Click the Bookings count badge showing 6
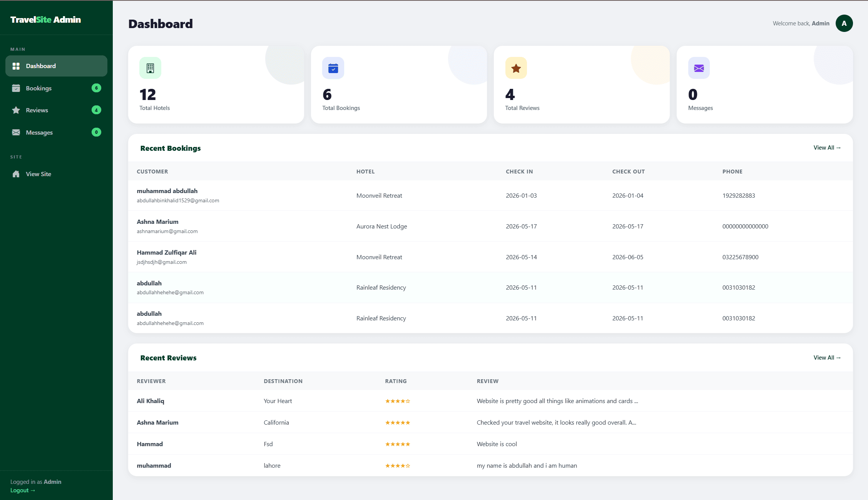This screenshot has height=500, width=868. pos(96,88)
